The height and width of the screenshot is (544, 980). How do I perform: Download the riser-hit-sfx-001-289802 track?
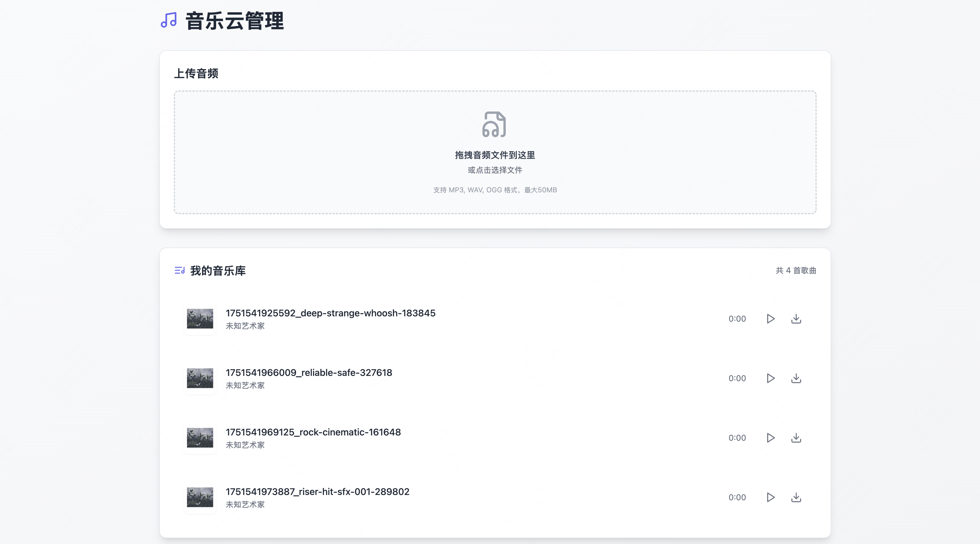point(796,497)
